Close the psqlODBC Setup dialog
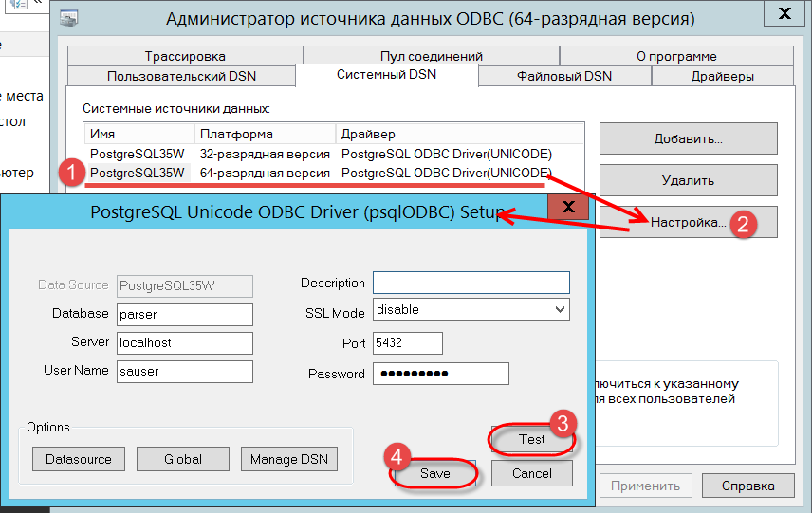Image resolution: width=812 pixels, height=513 pixels. (x=568, y=207)
